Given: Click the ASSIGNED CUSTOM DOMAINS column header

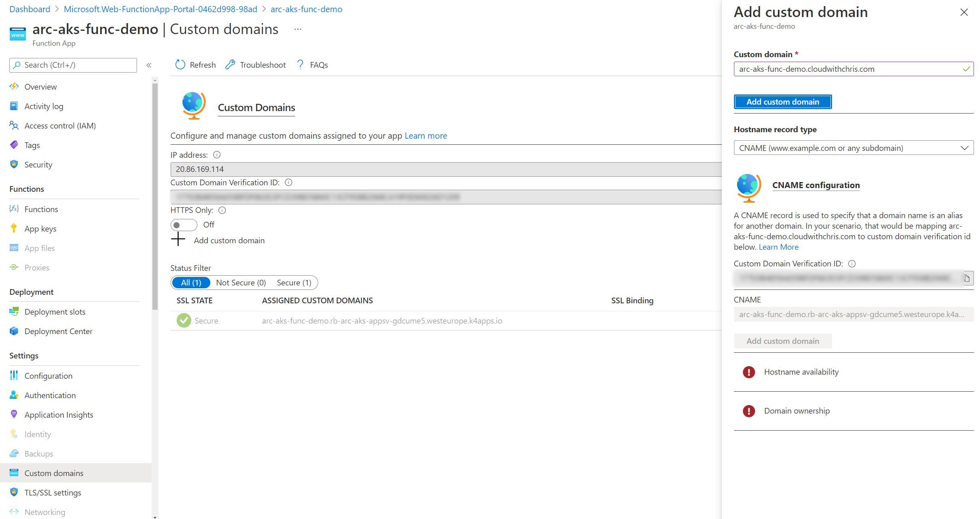Looking at the screenshot, I should pyautogui.click(x=317, y=300).
